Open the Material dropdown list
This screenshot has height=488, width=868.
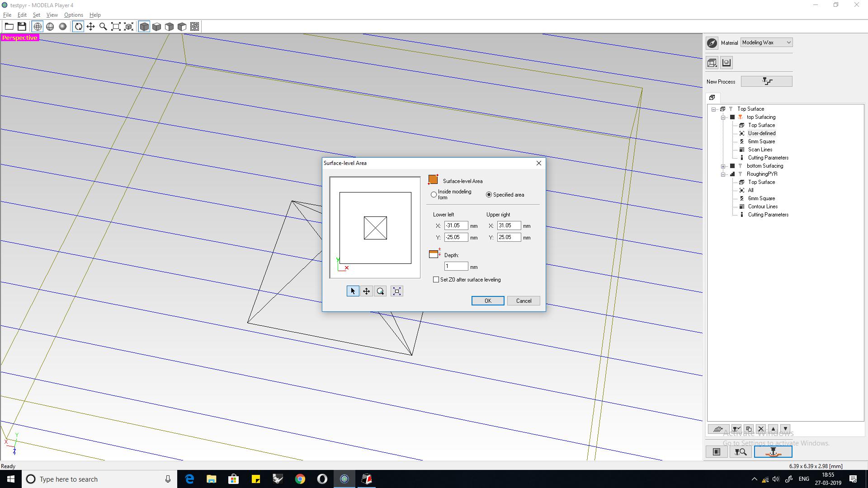(x=766, y=42)
